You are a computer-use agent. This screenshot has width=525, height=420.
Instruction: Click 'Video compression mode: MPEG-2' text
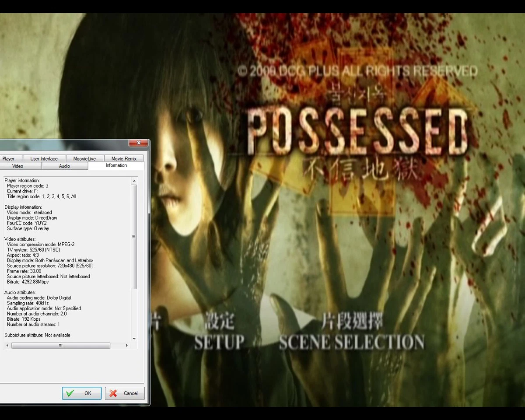tap(41, 245)
